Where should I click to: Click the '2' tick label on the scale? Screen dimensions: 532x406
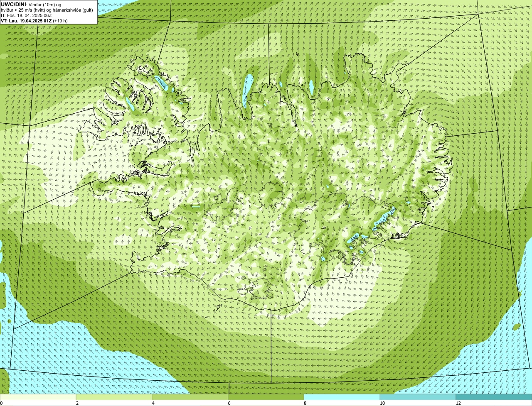[77, 403]
